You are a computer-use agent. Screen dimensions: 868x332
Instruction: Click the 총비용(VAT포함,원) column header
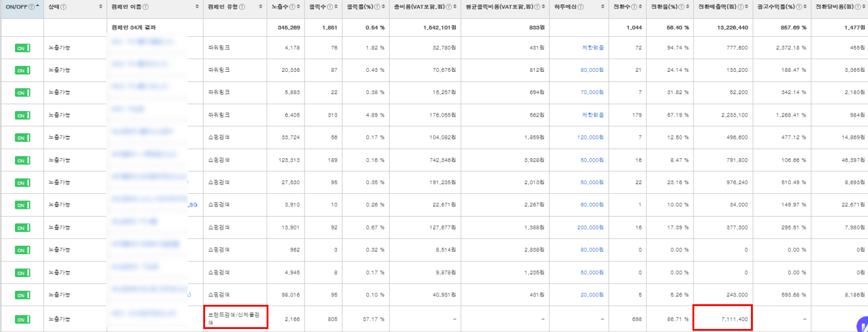coord(419,7)
